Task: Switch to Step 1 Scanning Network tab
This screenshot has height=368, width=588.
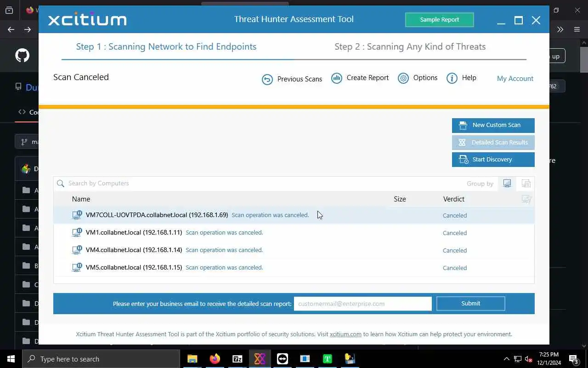Action: pos(166,46)
